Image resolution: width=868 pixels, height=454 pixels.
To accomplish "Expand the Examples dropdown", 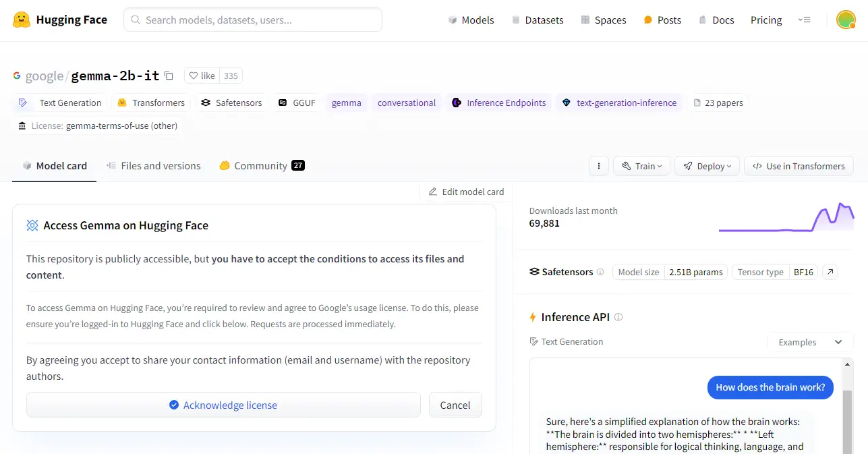I will click(810, 342).
